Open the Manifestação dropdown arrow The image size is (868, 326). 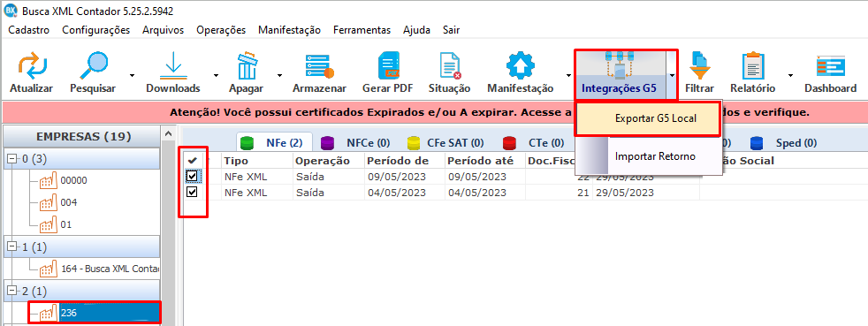click(x=568, y=75)
